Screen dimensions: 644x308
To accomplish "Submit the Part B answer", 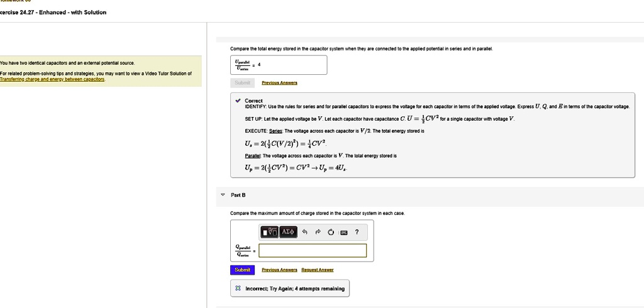I will [x=242, y=270].
